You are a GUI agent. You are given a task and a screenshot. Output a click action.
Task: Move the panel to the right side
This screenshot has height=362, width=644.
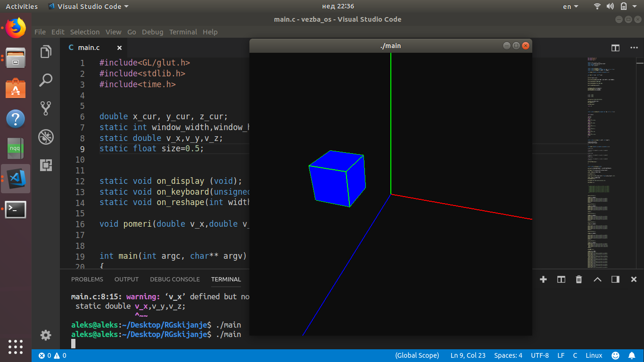[x=615, y=280]
